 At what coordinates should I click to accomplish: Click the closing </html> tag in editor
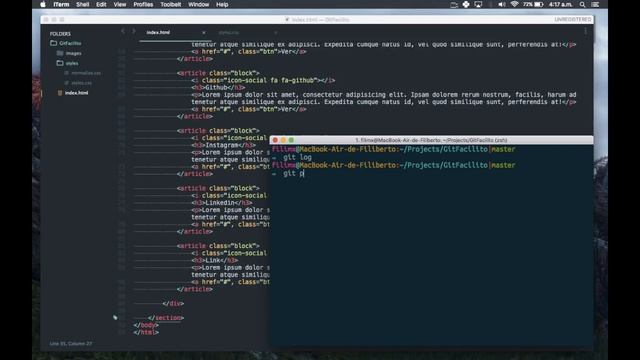[x=146, y=333]
